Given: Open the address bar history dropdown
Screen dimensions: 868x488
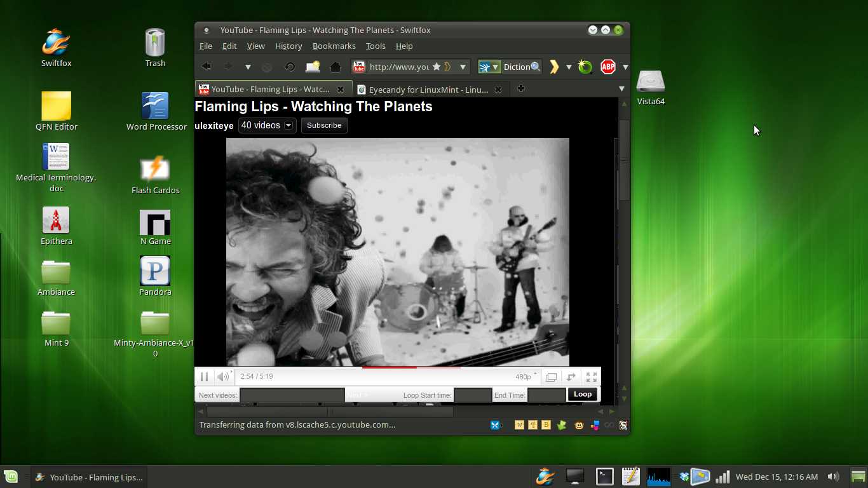Looking at the screenshot, I should pos(463,67).
